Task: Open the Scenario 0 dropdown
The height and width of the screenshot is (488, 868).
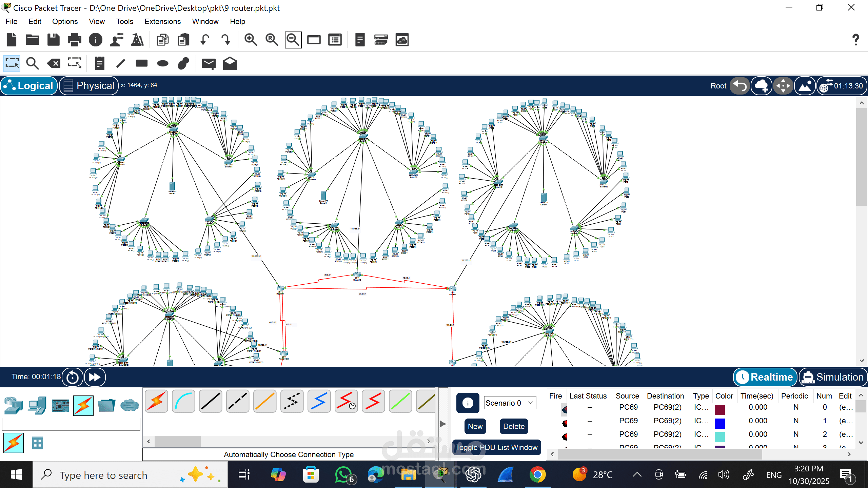Action: tap(510, 403)
